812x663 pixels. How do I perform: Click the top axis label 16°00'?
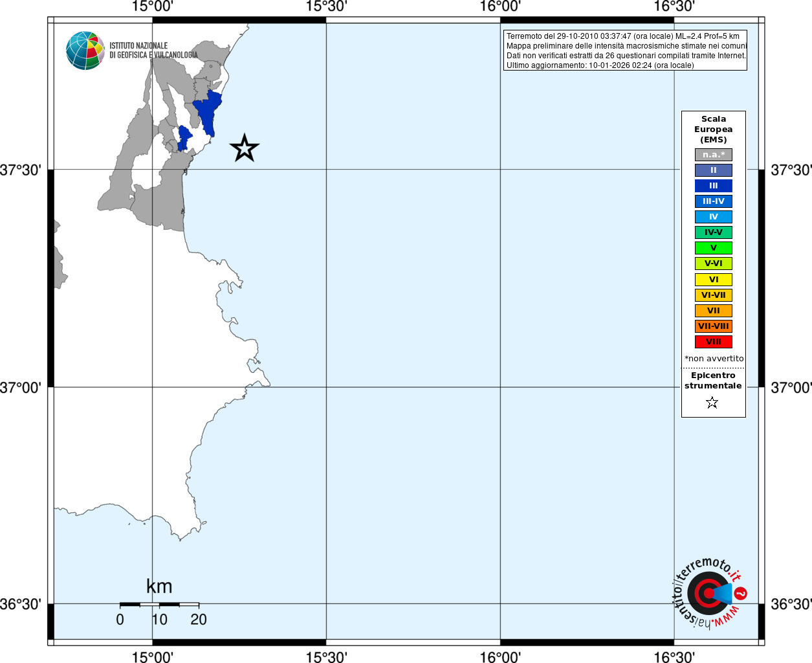[x=500, y=6]
